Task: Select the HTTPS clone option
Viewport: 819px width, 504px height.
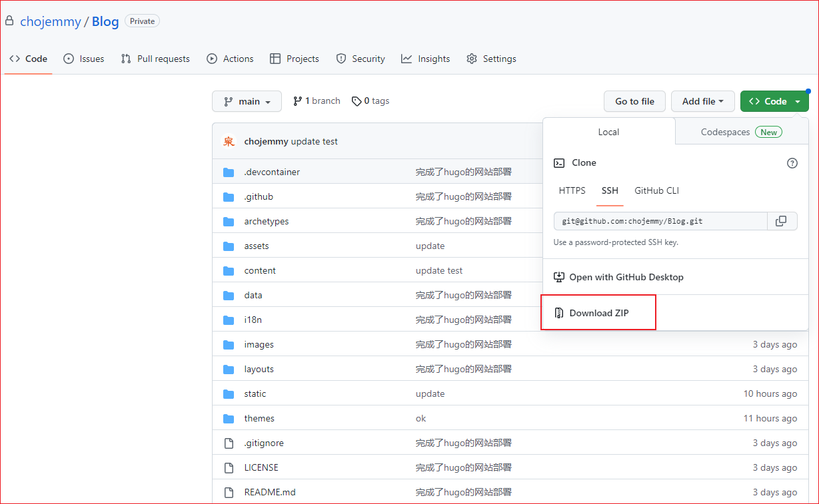Action: coord(572,190)
